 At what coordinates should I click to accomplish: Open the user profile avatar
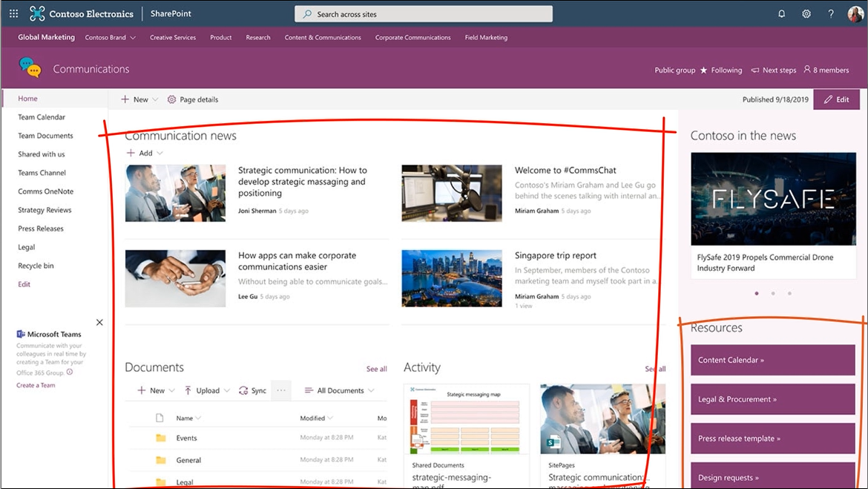855,14
